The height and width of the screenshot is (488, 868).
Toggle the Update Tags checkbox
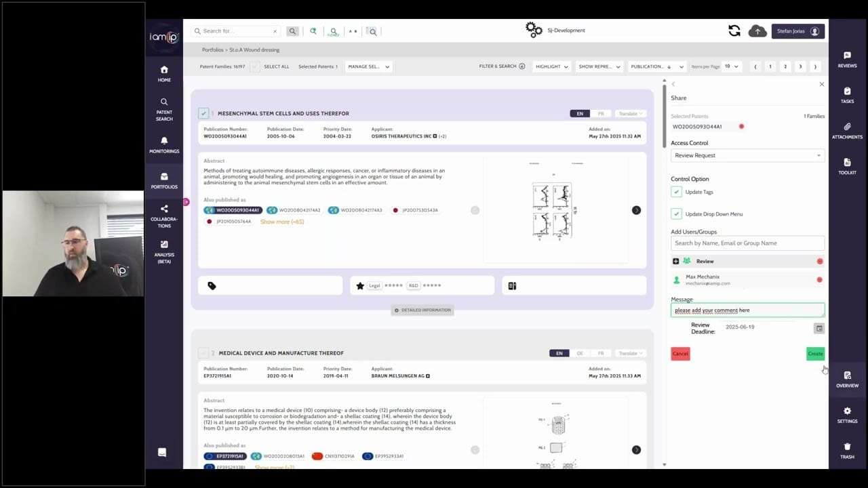(x=676, y=192)
